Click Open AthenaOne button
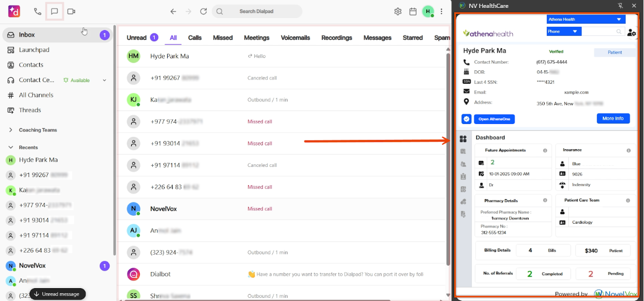Image resolution: width=644 pixels, height=301 pixels. [x=494, y=119]
